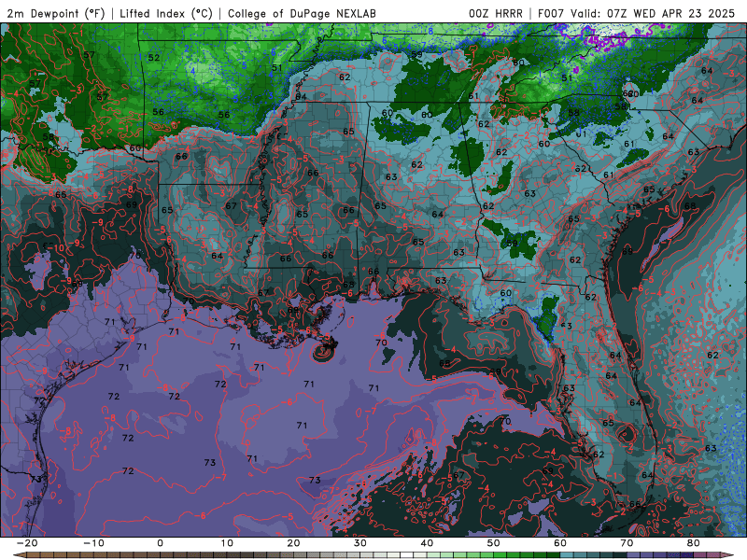747x560 pixels.
Task: Click 'College of DuPage NEXLAB' header text
Action: coord(302,13)
